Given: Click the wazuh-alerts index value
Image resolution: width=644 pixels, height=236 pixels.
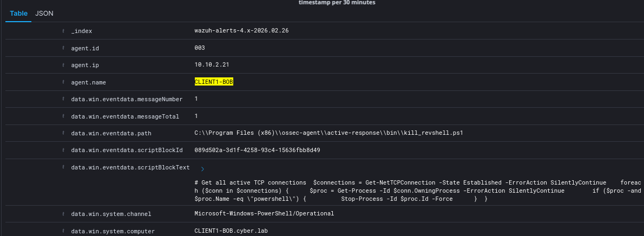Looking at the screenshot, I should (241, 31).
